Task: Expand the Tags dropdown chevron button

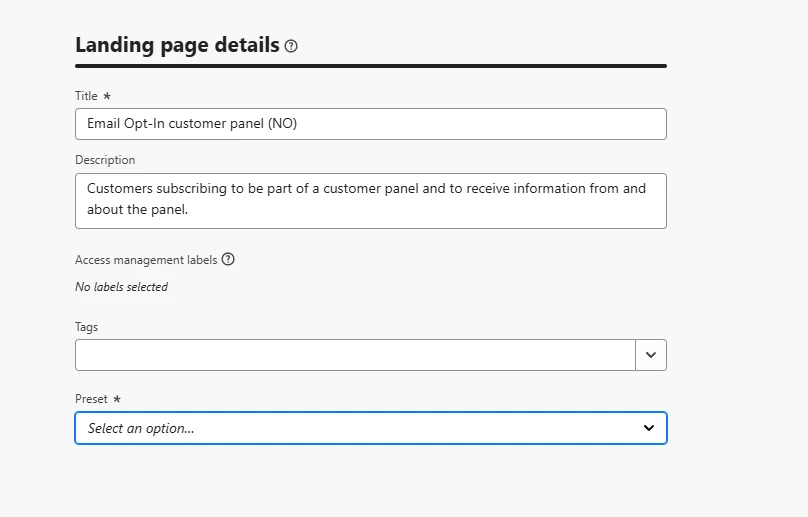Action: tap(651, 355)
